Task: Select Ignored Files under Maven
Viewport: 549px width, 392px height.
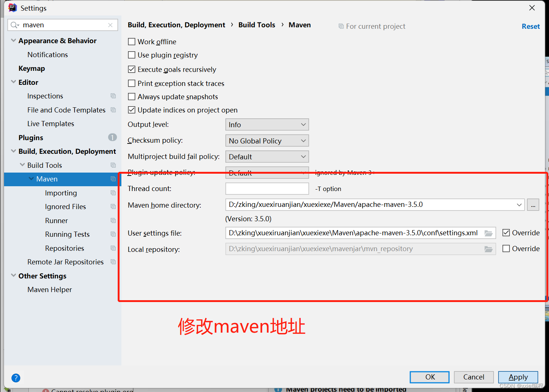Action: (x=65, y=207)
